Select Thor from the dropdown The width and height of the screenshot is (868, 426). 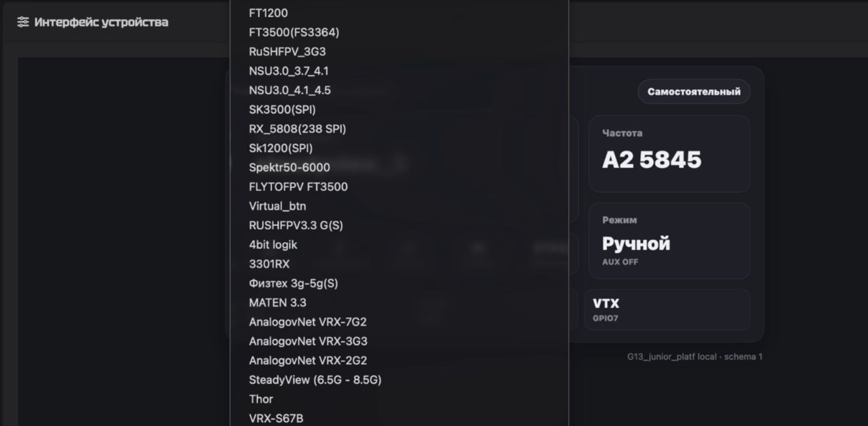(x=399, y=400)
